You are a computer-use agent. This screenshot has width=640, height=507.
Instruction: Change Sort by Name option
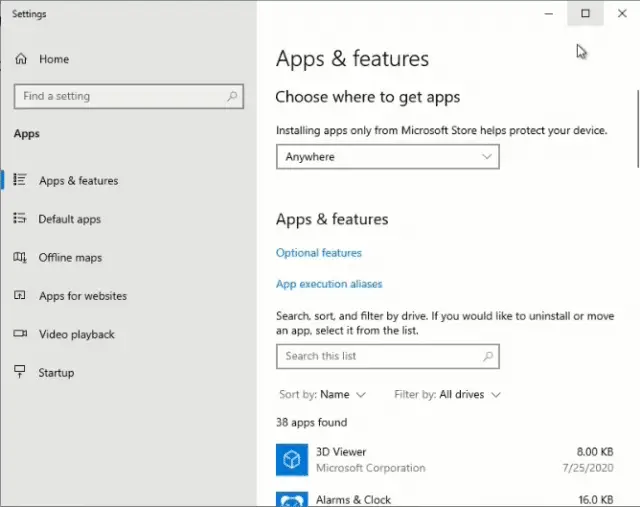[322, 395]
